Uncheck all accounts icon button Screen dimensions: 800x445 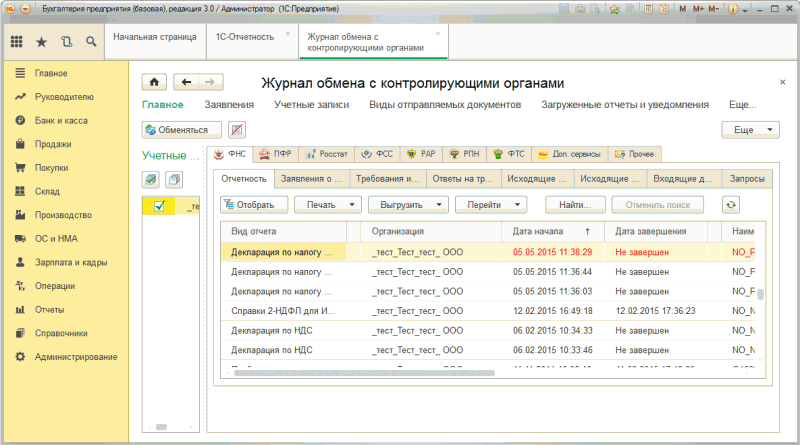[x=172, y=179]
